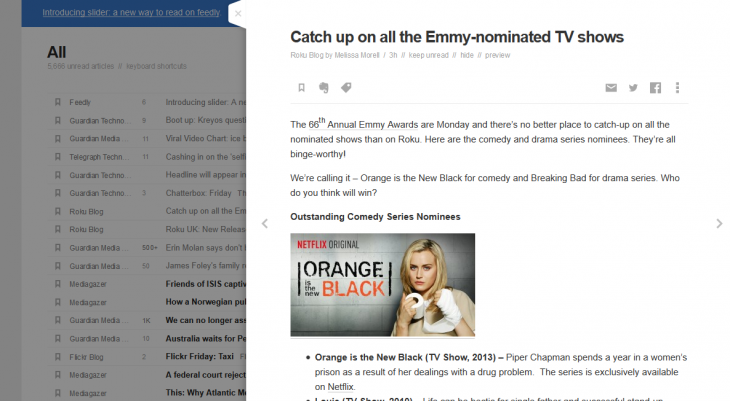Open the 'Cashing in on the self' article
Viewport: 730px width, 401px height.
tap(205, 157)
